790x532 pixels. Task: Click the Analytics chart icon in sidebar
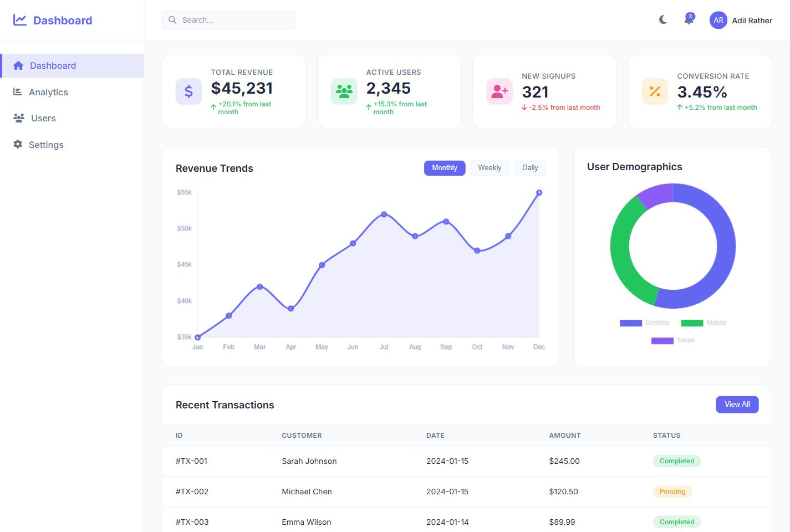(18, 92)
